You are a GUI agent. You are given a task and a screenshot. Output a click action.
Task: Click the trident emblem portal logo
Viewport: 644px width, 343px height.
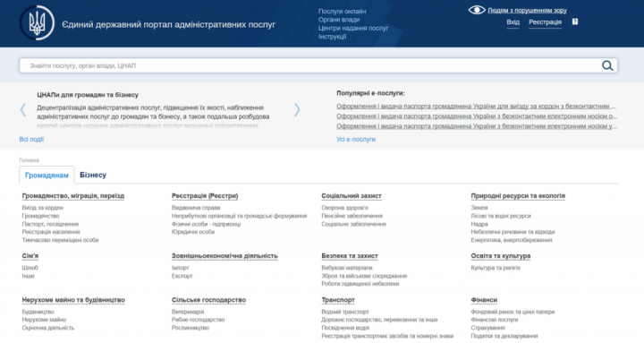click(x=37, y=22)
